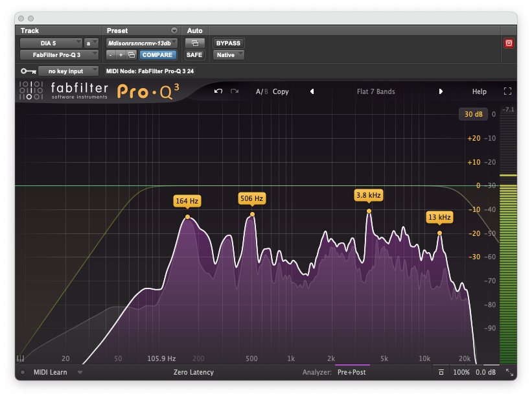Open the Analyzer Pre+Post settings
Image resolution: width=532 pixels, height=398 pixels.
click(x=351, y=372)
